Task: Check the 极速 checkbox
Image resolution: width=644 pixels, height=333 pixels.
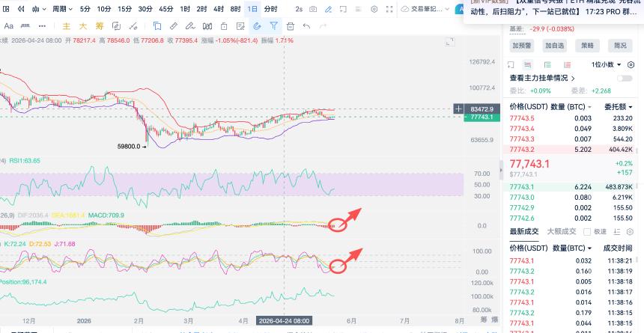Action: 587,232
